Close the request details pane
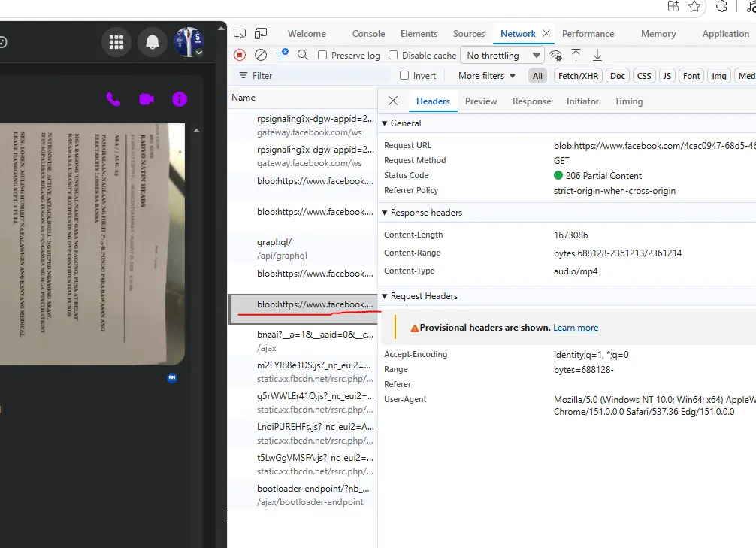Viewport: 756px width, 548px height. click(x=393, y=101)
